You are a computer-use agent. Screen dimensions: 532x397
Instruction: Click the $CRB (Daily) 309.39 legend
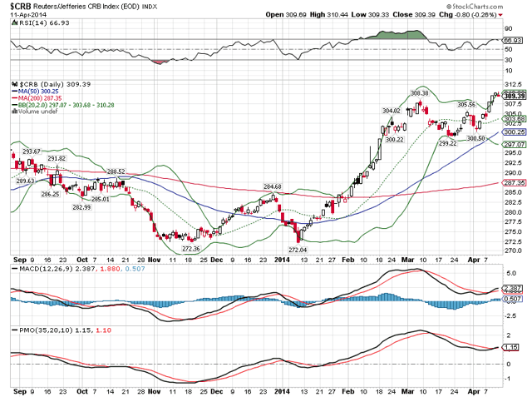55,84
